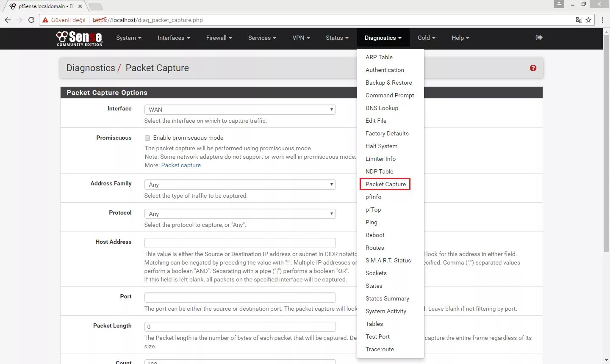Enable promiscuous mode

coord(147,138)
